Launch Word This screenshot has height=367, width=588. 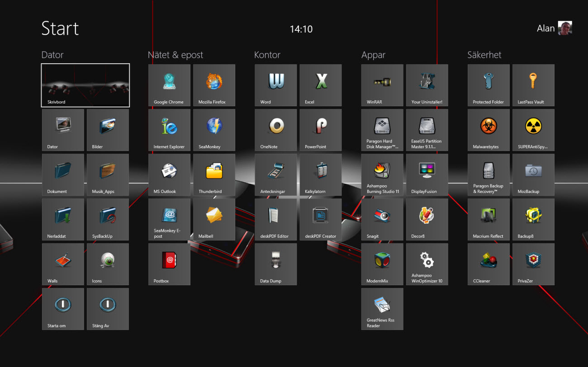click(x=276, y=85)
